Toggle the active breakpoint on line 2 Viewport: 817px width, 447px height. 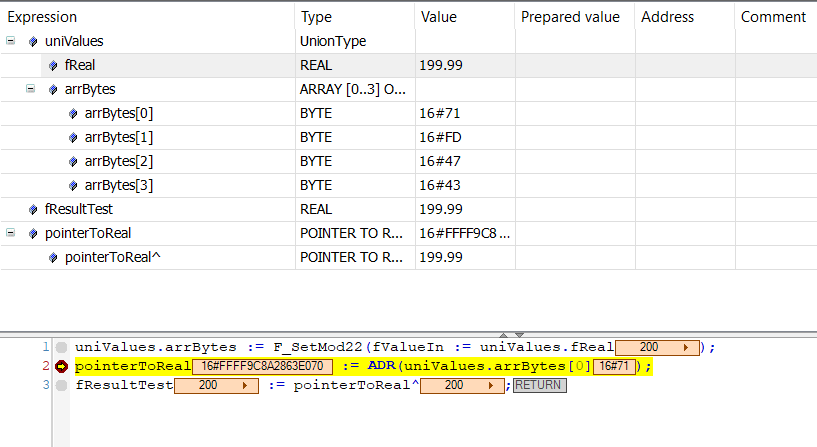tap(61, 366)
